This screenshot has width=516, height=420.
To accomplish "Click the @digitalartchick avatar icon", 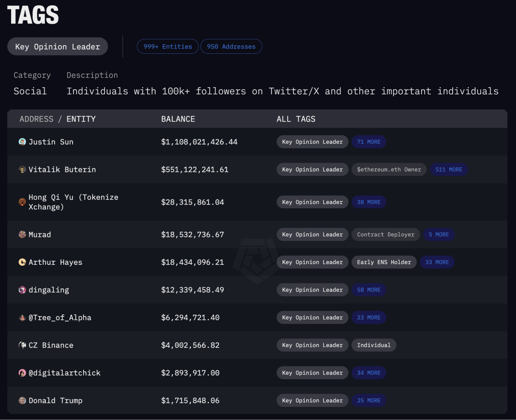I will coord(23,372).
